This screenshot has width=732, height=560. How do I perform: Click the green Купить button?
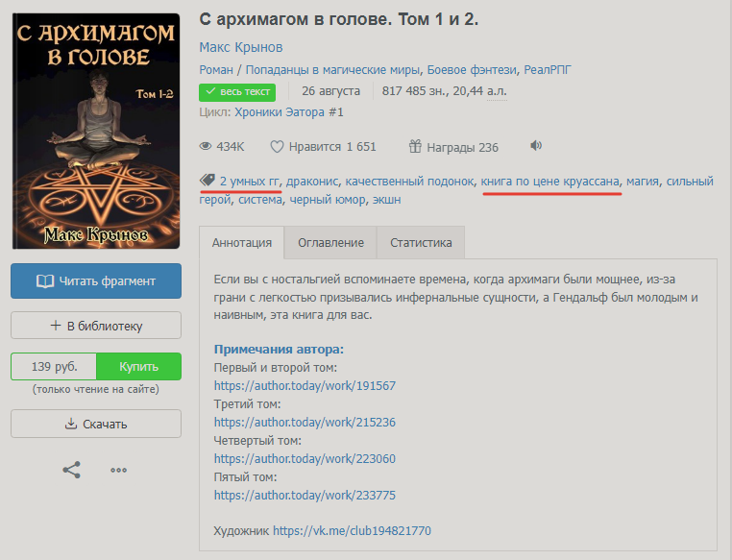click(138, 366)
